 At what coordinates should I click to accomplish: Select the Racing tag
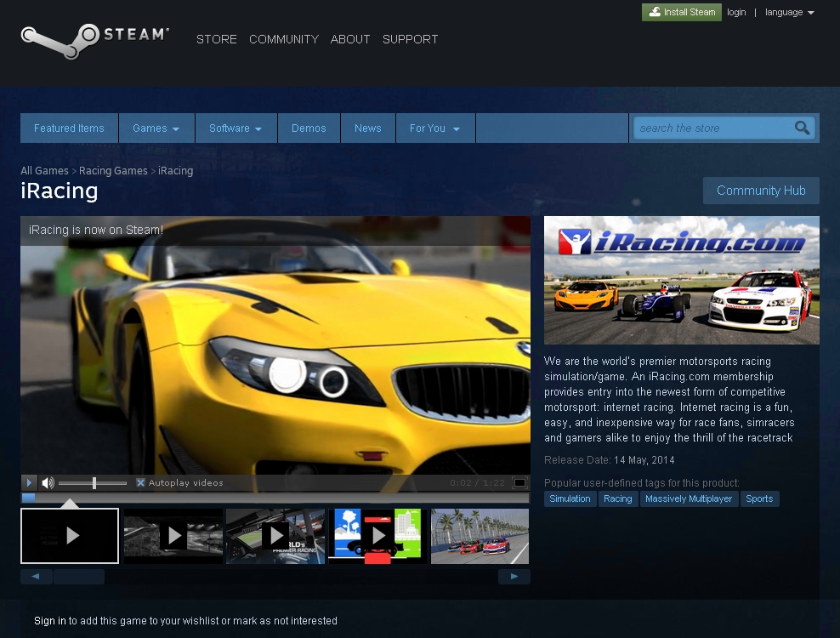(618, 498)
